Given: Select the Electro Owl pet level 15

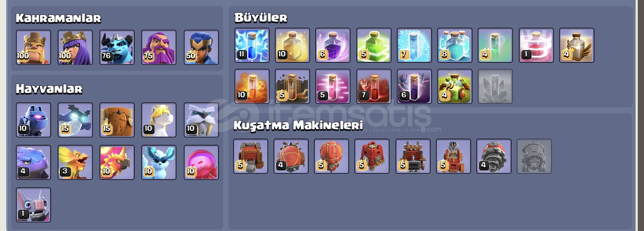Looking at the screenshot, I should point(75,120).
